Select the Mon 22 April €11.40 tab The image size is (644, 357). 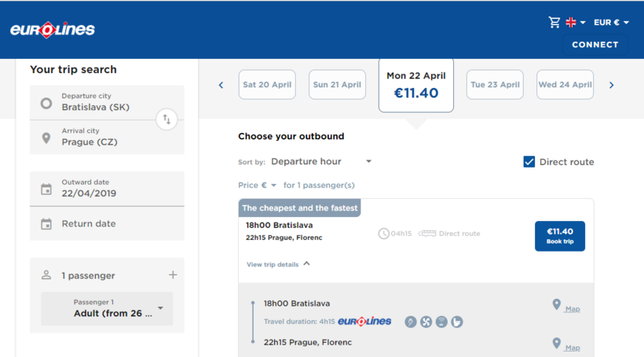[x=416, y=85]
